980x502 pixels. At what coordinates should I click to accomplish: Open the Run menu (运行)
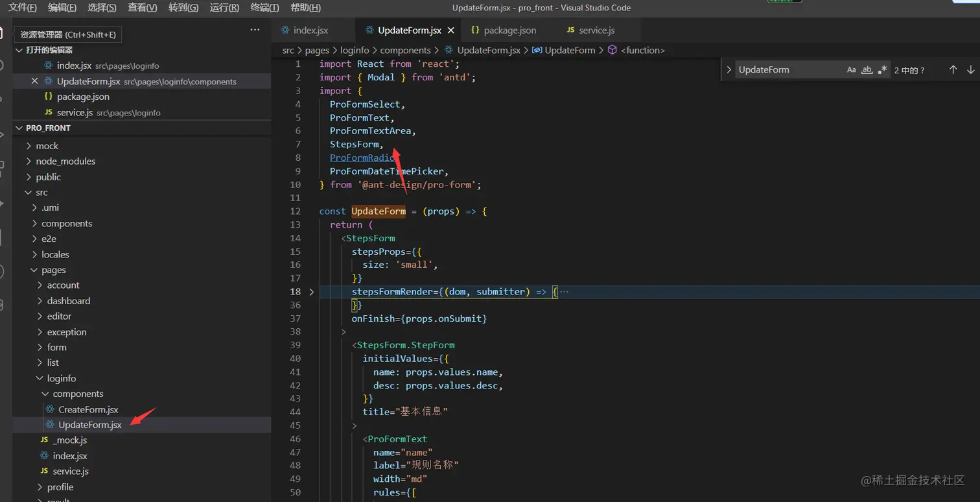pyautogui.click(x=224, y=8)
